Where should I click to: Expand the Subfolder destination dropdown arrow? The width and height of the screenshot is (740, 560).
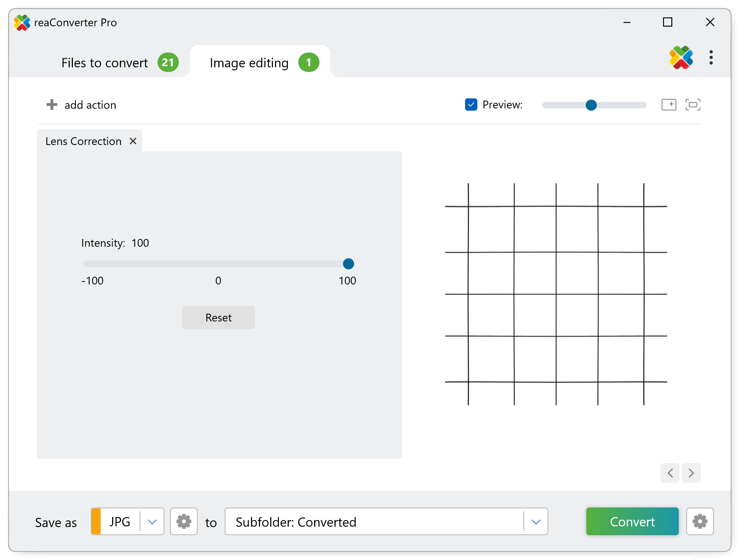pyautogui.click(x=536, y=522)
